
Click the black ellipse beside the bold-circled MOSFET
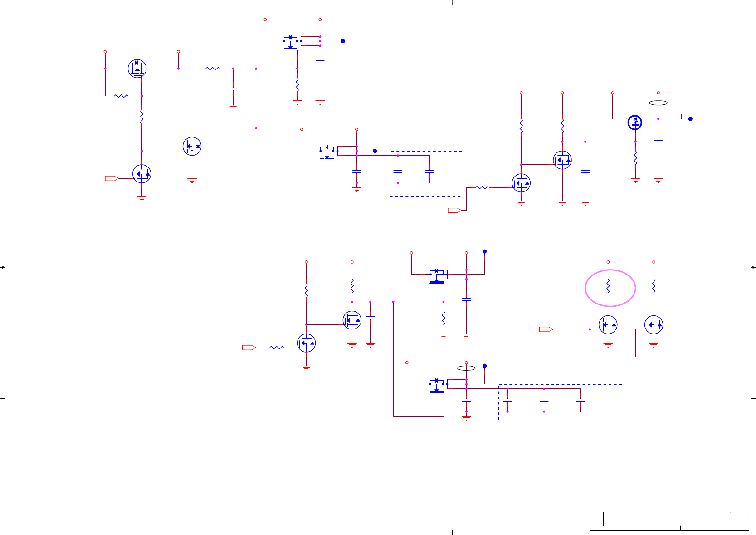tap(658, 103)
